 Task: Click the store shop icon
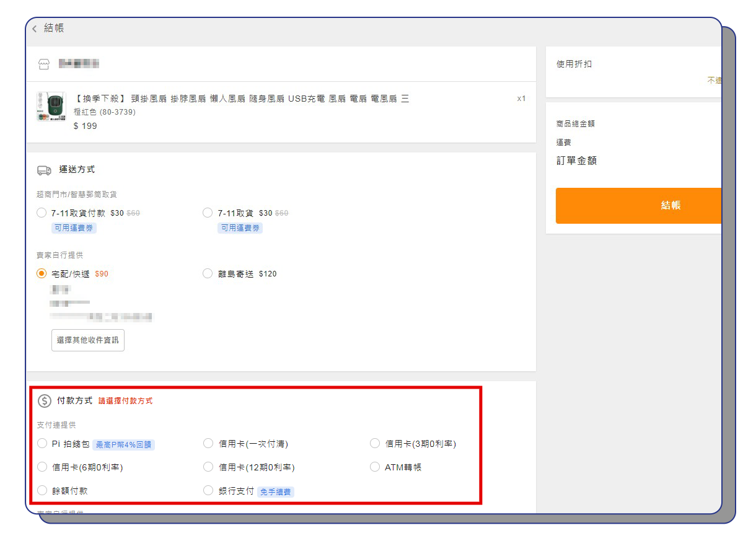click(x=43, y=64)
